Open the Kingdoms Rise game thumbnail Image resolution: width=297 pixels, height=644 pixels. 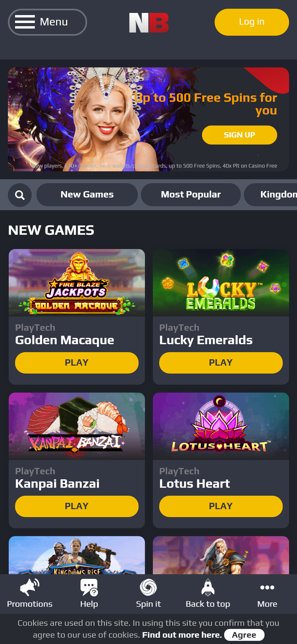coord(77,555)
